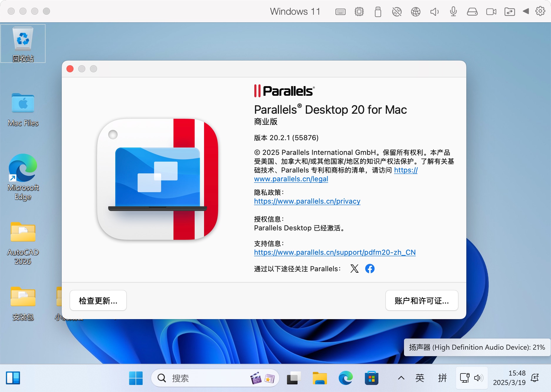Screen dimensions: 551x392
Task: Open the shared folder icon in toolbar
Action: [x=510, y=12]
